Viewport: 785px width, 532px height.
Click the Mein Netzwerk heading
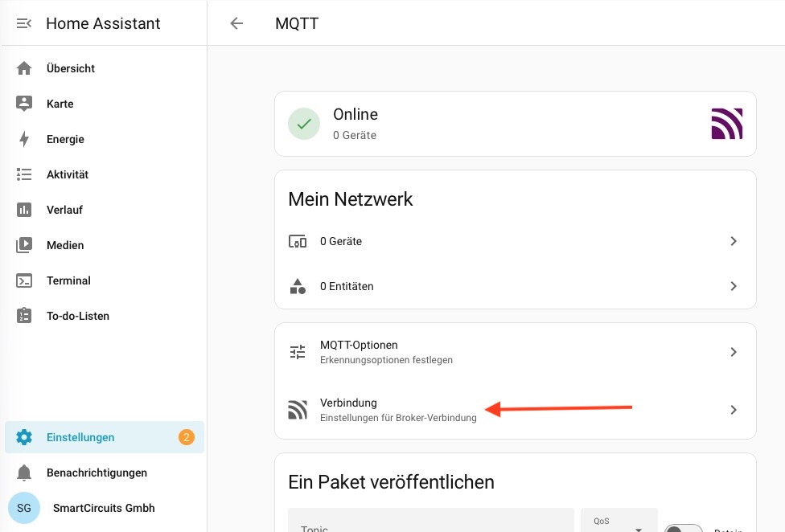point(351,199)
